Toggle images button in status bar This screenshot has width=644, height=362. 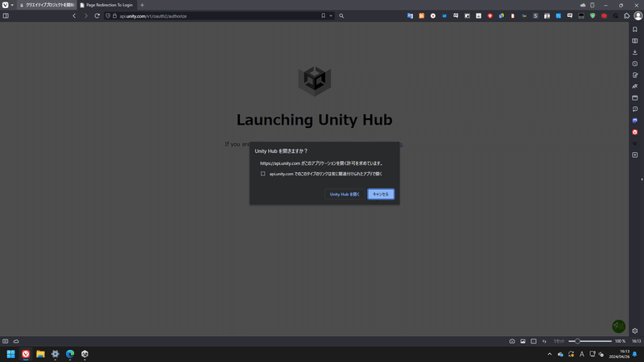[522, 341]
